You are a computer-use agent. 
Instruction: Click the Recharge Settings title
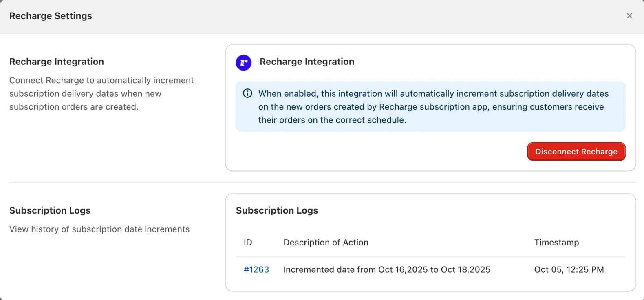point(51,16)
